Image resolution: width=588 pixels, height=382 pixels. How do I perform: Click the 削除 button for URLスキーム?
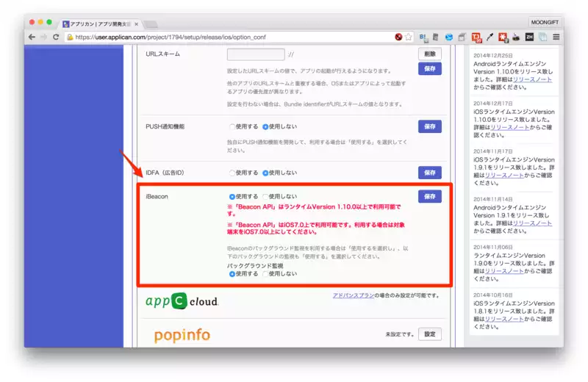430,54
